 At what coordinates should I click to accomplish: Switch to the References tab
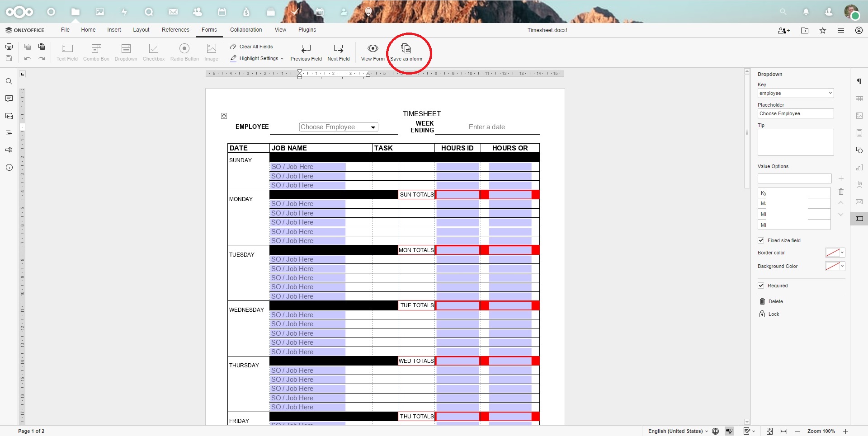(175, 30)
